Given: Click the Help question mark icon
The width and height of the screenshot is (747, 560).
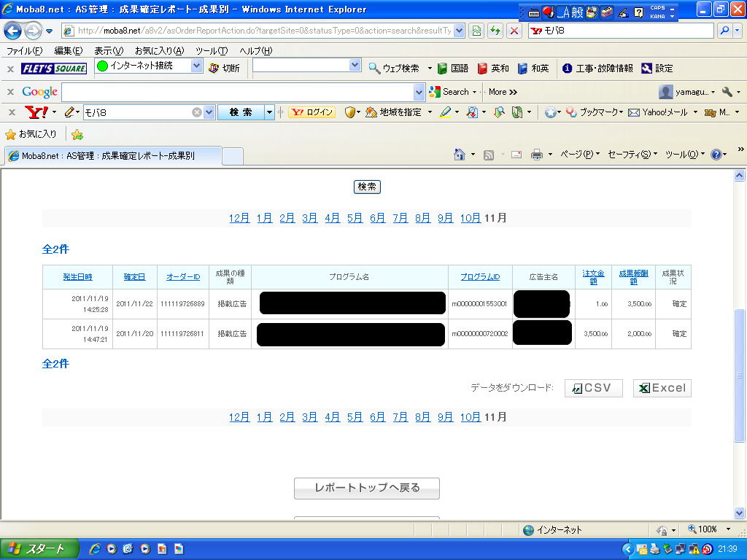Looking at the screenshot, I should coord(716,155).
